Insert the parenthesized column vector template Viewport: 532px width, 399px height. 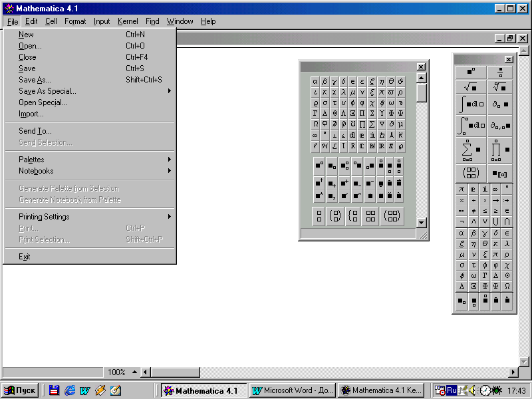335,215
